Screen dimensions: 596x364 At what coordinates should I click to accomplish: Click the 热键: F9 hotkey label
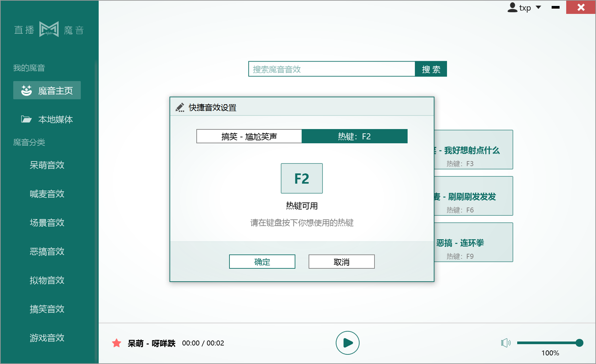[460, 256]
